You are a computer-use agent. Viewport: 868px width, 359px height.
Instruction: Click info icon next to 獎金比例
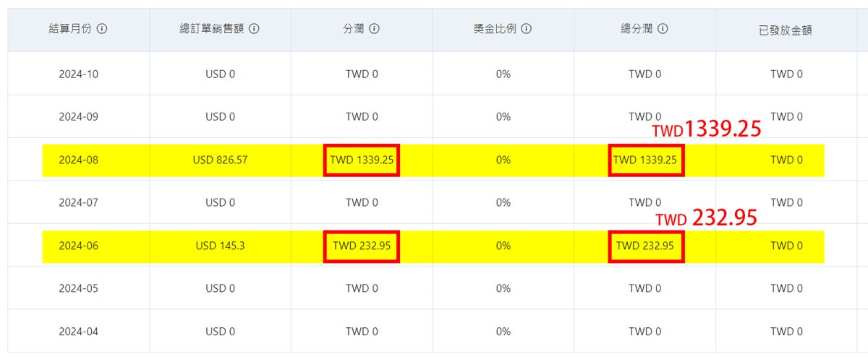tap(527, 30)
